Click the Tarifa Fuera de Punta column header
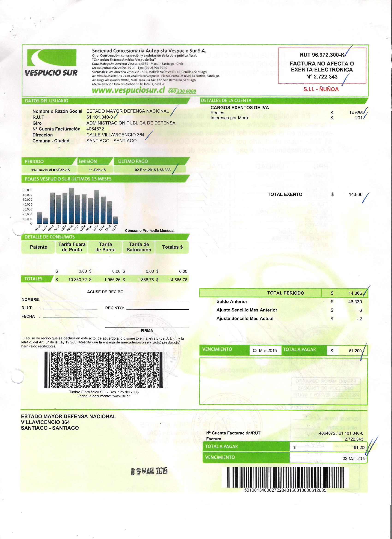 tap(72, 247)
